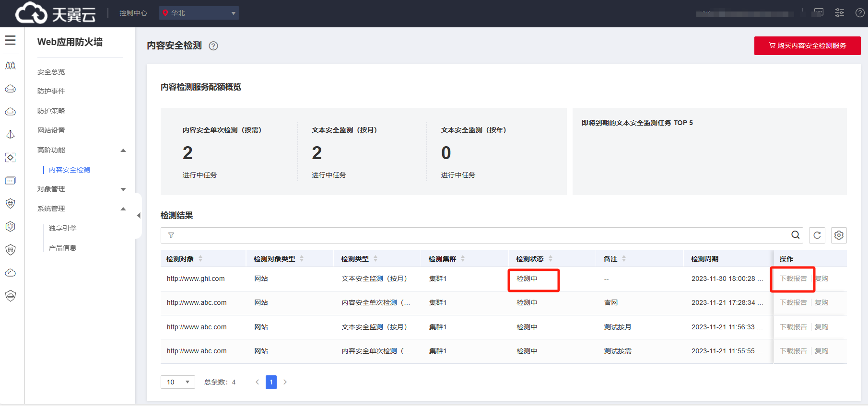
Task: Click the search magnifier icon in filter bar
Action: point(795,235)
